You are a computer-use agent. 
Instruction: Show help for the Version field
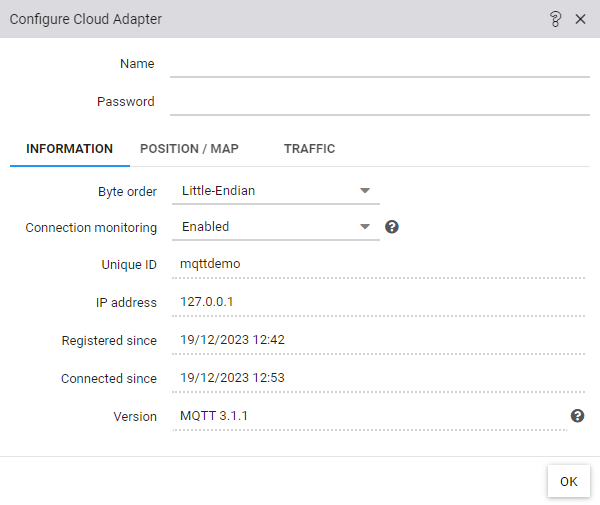pos(577,415)
